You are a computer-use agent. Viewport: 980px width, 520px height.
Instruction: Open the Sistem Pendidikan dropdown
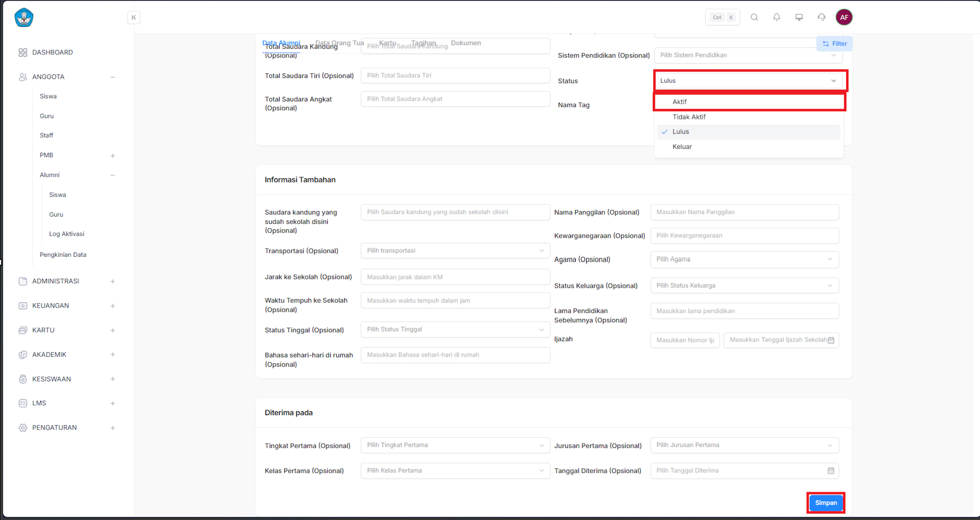click(748, 55)
